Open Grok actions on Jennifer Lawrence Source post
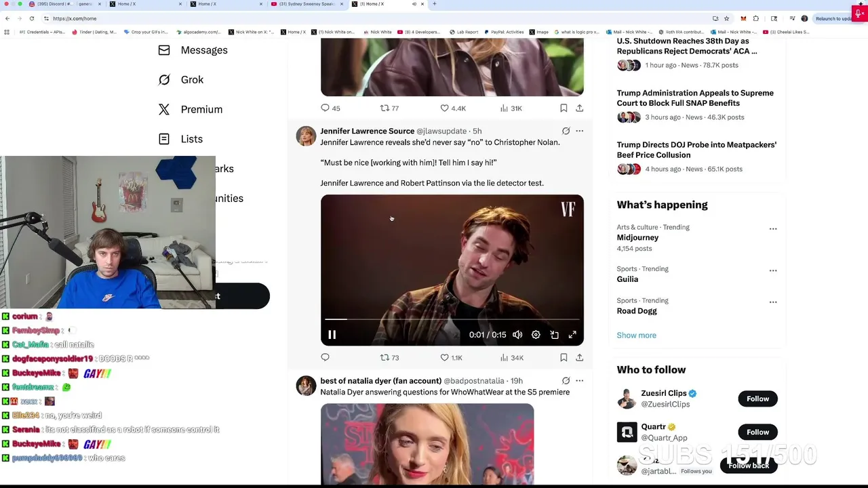The width and height of the screenshot is (868, 488). click(x=566, y=131)
